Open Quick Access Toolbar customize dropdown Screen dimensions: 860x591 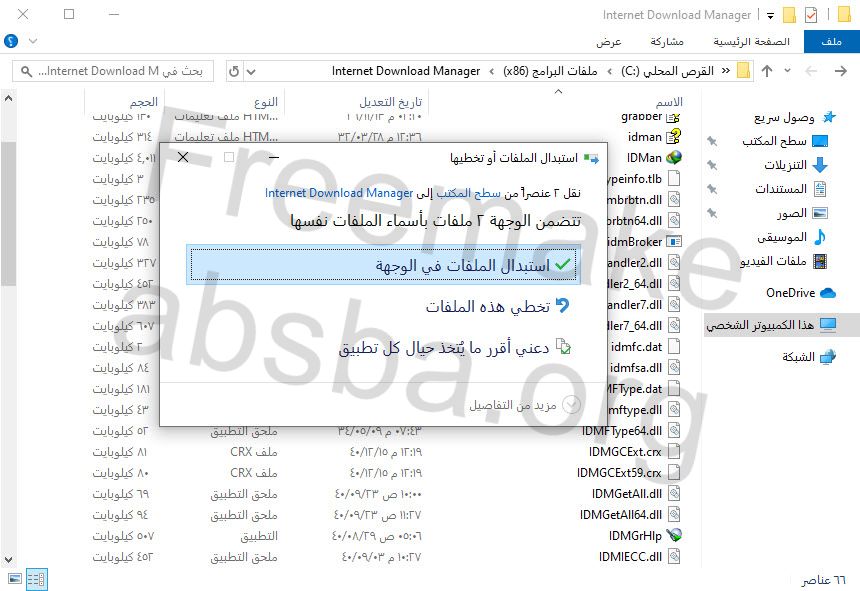click(x=770, y=15)
